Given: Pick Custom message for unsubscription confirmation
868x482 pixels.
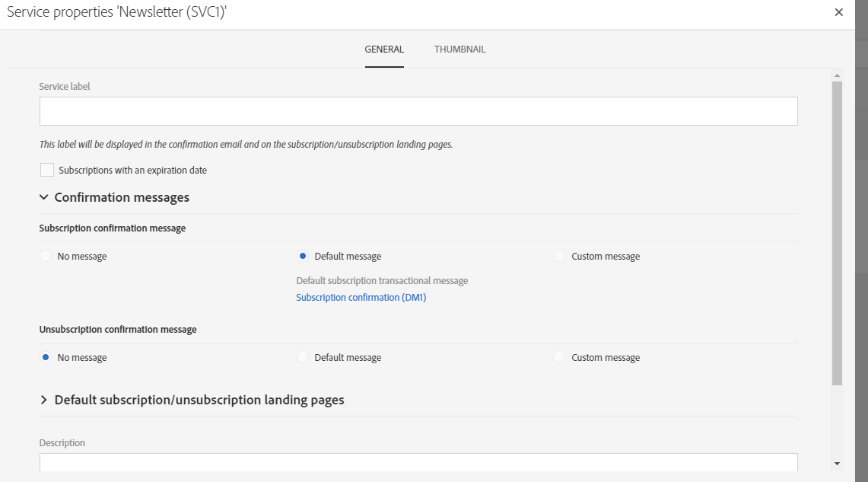Looking at the screenshot, I should pos(561,358).
